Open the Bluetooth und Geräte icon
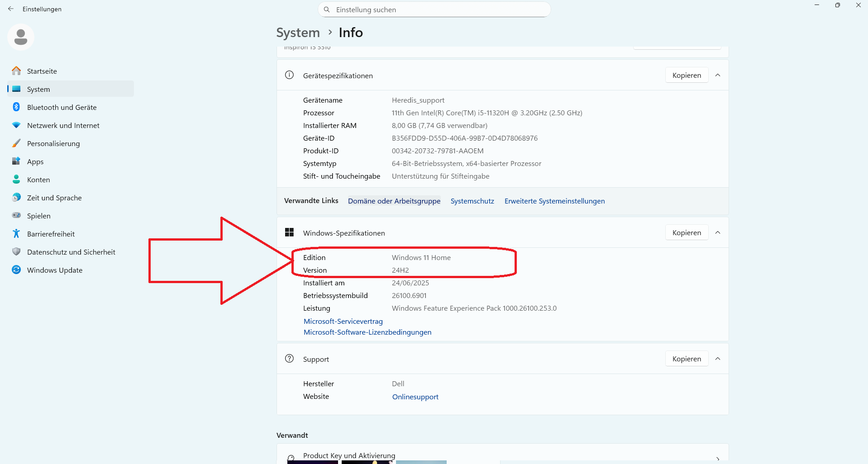868x464 pixels. point(16,107)
